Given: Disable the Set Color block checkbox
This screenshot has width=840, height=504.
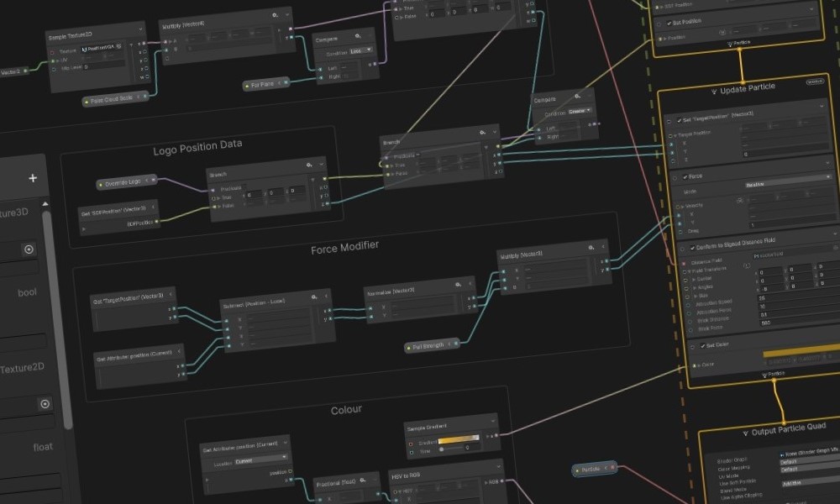Looking at the screenshot, I should point(702,346).
